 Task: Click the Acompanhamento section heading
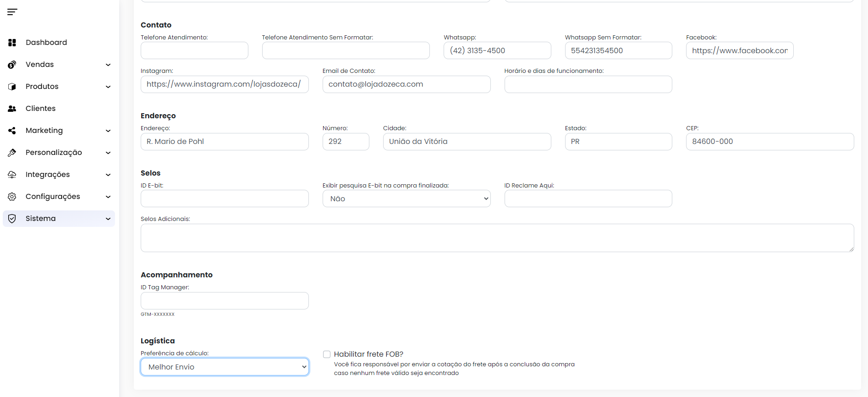point(176,275)
